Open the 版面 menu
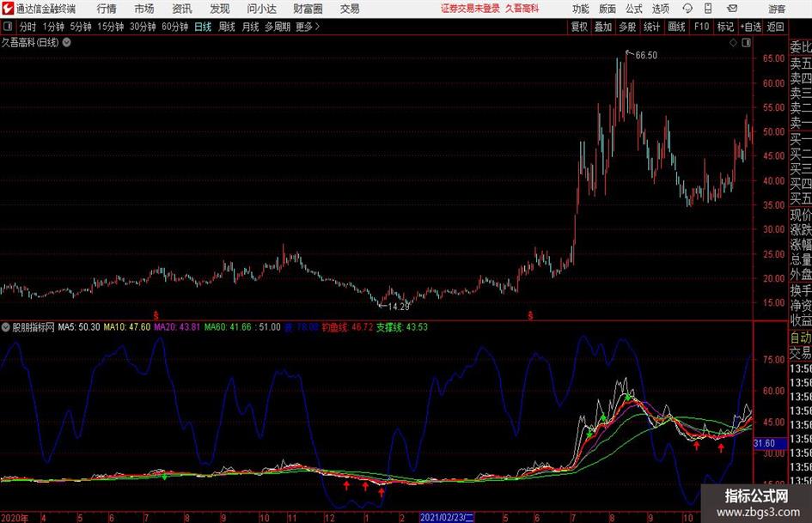812x523 pixels. (607, 9)
